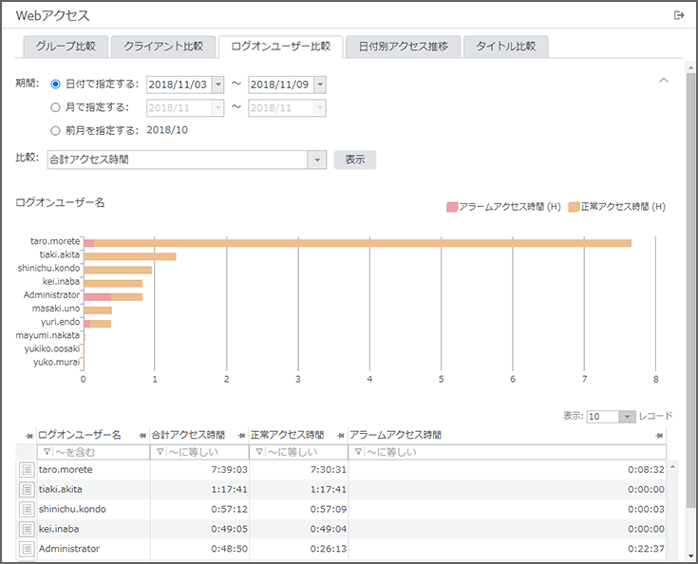Open the start date 2018/11/03 dropdown
The height and width of the screenshot is (564, 698).
point(218,85)
